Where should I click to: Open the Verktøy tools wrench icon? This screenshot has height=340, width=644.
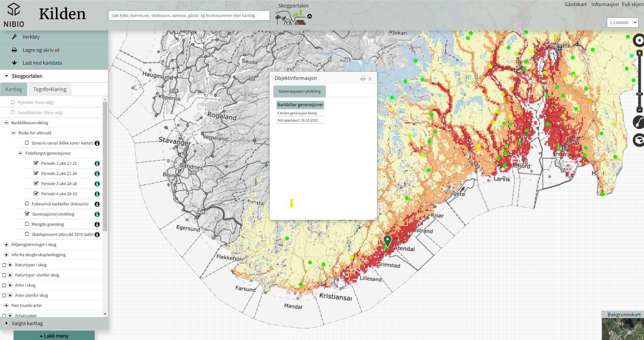14,37
